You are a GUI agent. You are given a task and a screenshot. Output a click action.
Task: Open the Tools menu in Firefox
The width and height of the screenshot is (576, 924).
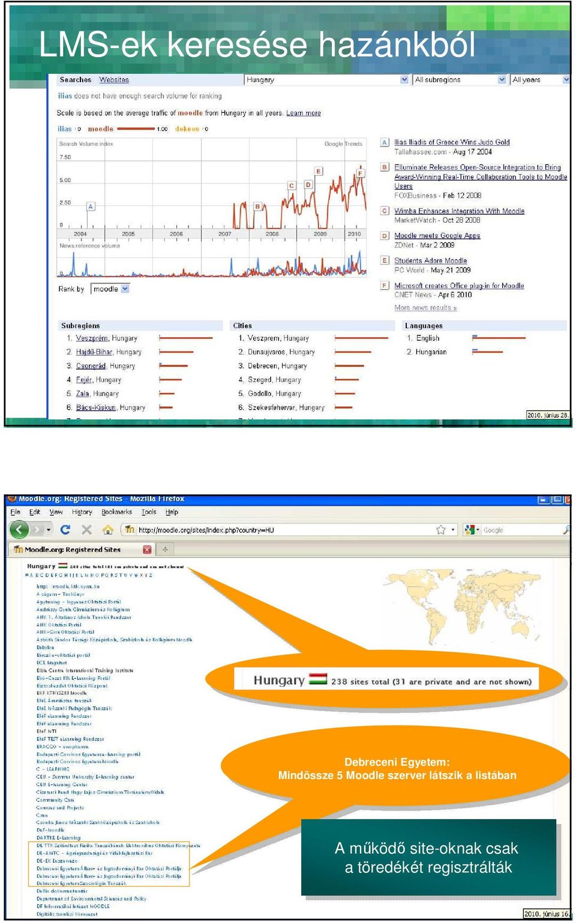(149, 512)
